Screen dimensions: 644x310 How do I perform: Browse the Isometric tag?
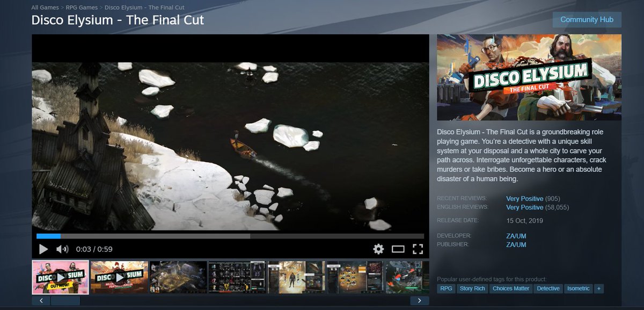coord(579,289)
